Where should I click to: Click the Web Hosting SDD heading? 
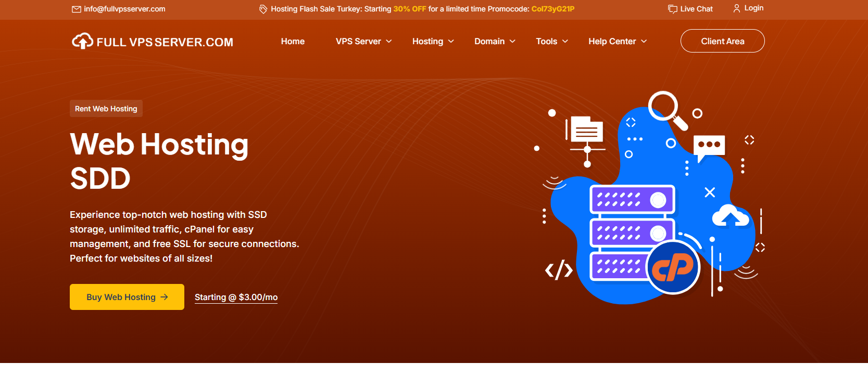pos(159,161)
